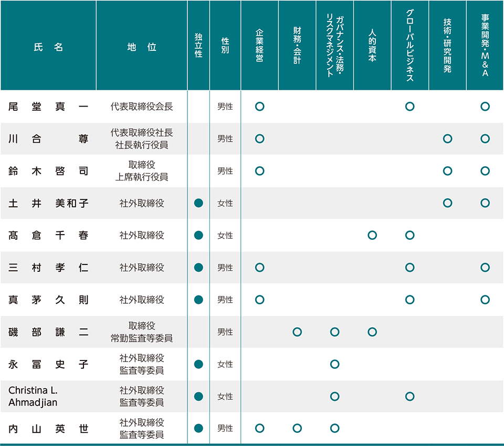The image size is (504, 446).
Task: Click the 取締役 上席執行役員 position cell
Action: (142, 171)
